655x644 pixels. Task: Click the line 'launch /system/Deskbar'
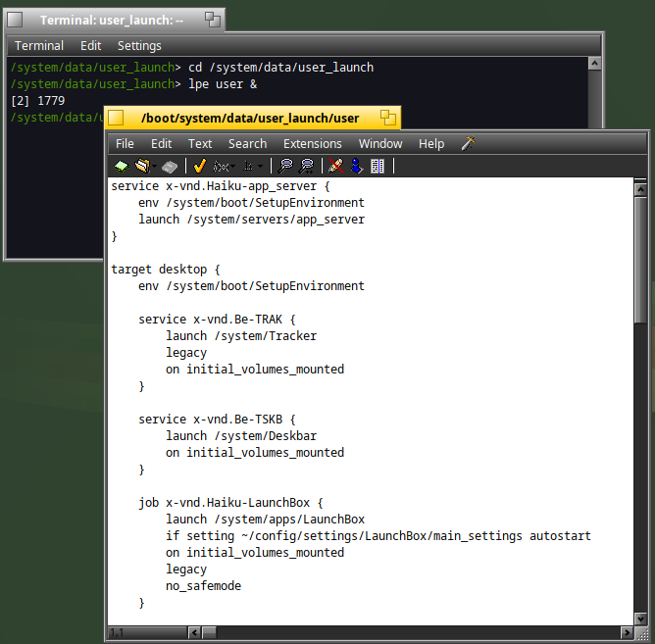pyautogui.click(x=241, y=436)
